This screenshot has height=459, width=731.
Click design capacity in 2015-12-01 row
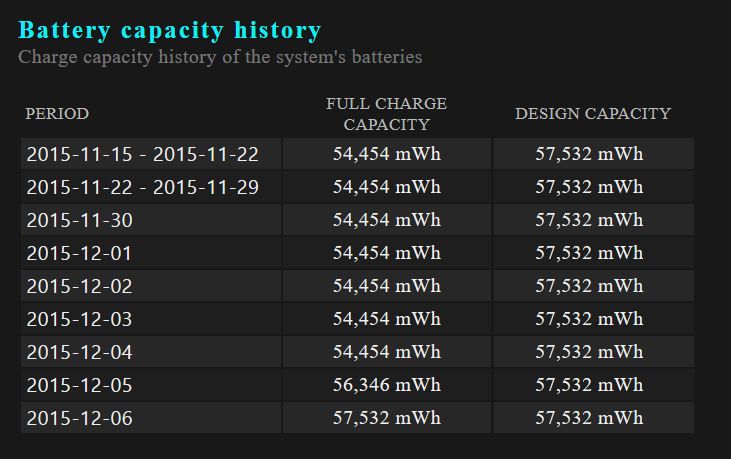(x=594, y=253)
